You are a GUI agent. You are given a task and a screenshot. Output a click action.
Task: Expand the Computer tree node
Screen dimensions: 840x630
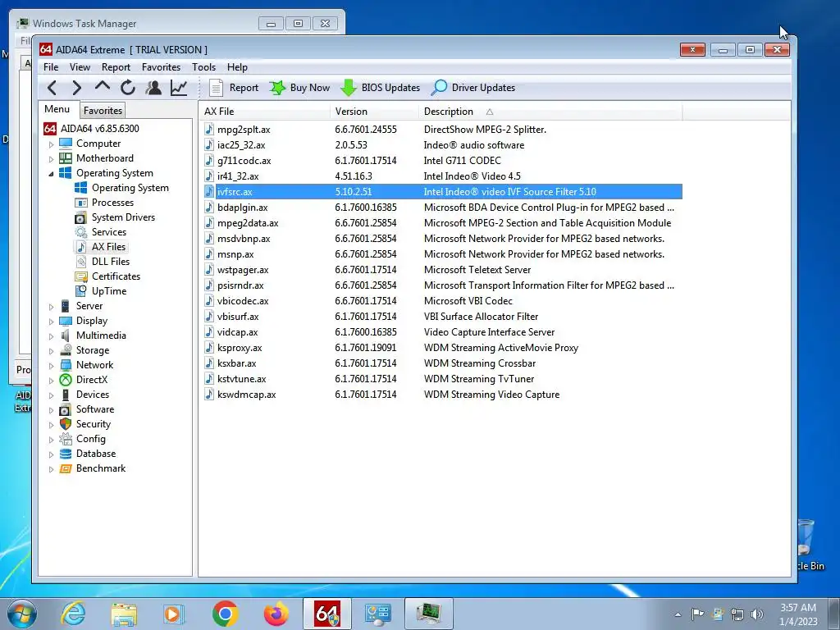tap(52, 144)
